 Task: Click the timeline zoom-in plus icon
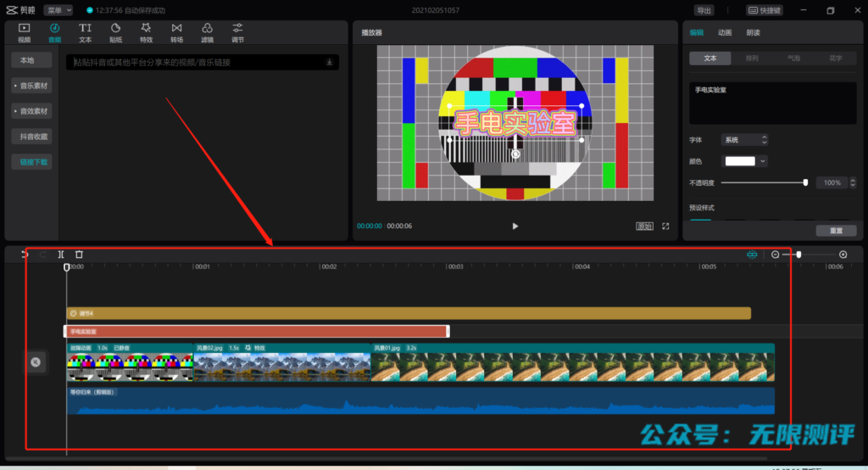pos(843,255)
